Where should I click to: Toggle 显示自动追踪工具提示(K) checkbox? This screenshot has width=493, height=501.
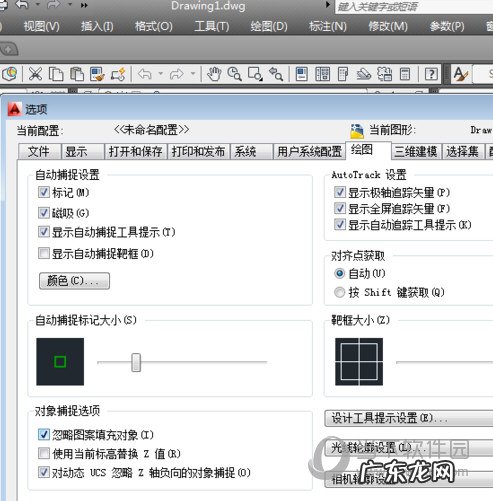click(340, 224)
